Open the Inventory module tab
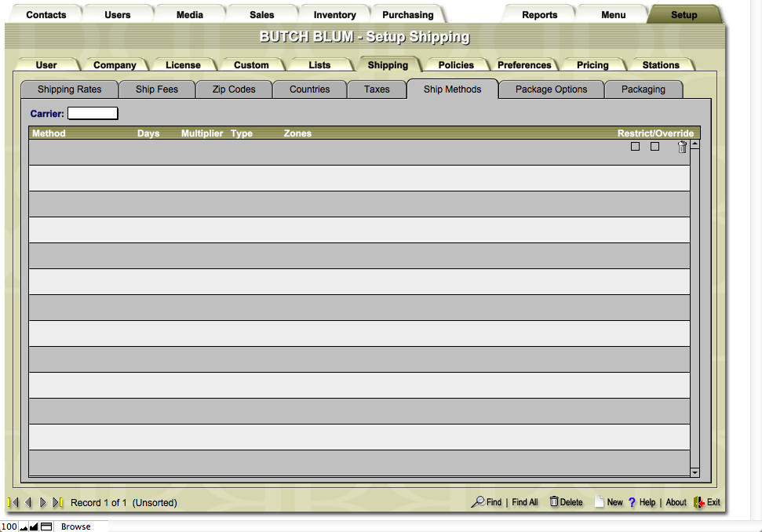The height and width of the screenshot is (532, 762). click(x=334, y=15)
